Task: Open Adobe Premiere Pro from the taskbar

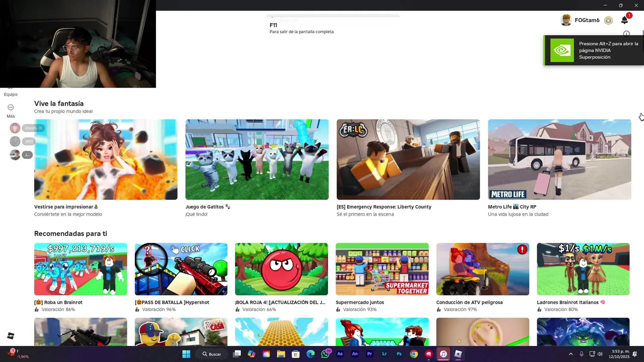Action: coord(369,354)
